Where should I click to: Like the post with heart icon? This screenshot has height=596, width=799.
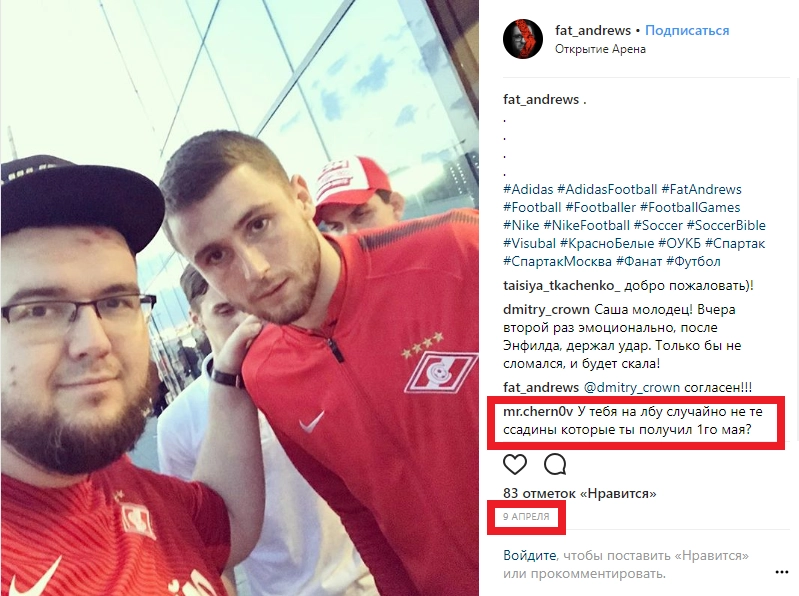[515, 465]
